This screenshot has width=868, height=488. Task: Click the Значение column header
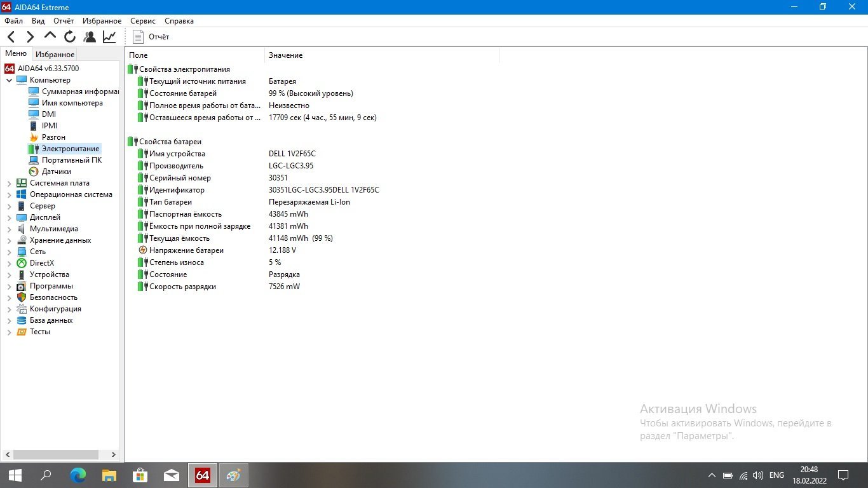[285, 55]
